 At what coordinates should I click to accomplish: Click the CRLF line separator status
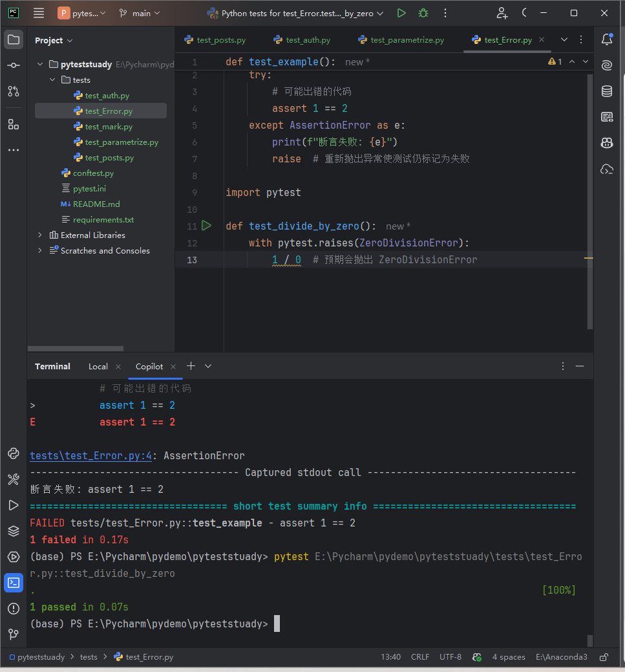tap(420, 657)
